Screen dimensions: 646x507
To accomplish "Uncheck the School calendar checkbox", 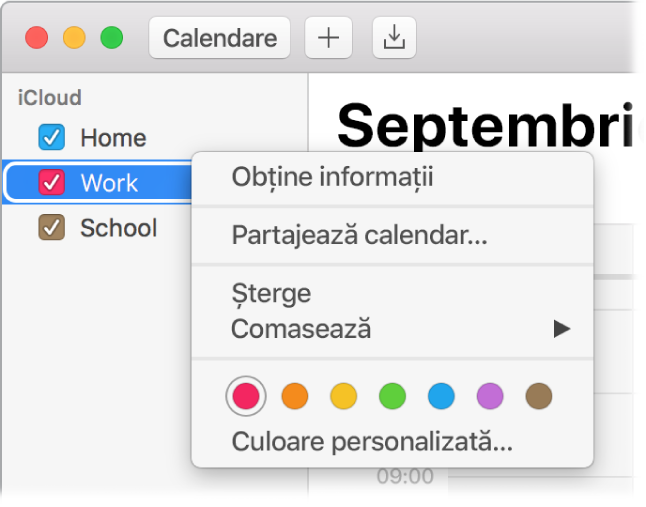I will [51, 227].
